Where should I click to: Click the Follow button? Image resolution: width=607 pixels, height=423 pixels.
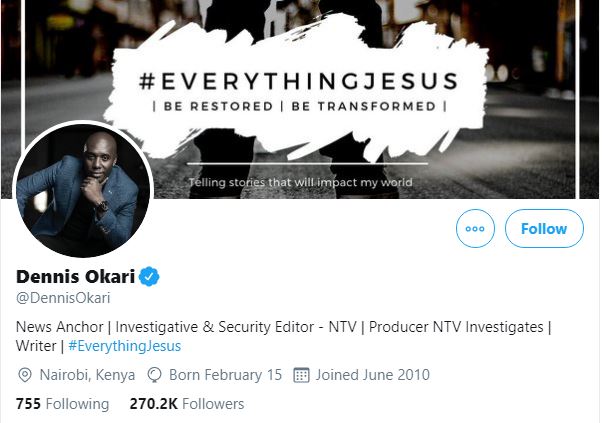pos(544,229)
